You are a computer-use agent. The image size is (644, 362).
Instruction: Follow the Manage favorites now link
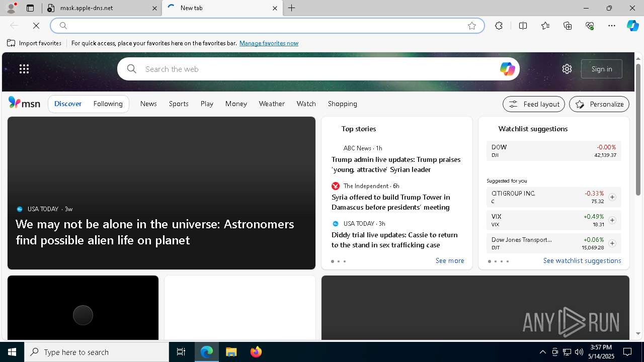pos(269,43)
